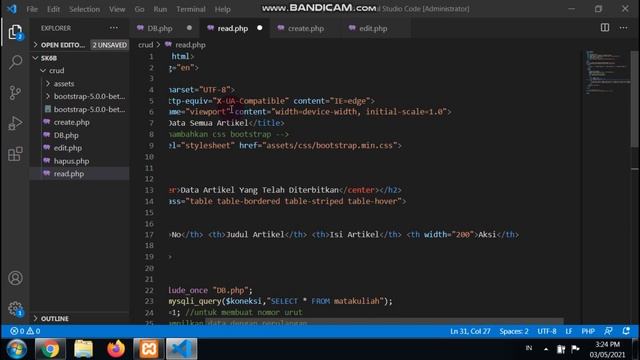Viewport: 640px width, 360px height.
Task: Click the VS Code taskbar icon
Action: tap(182, 349)
